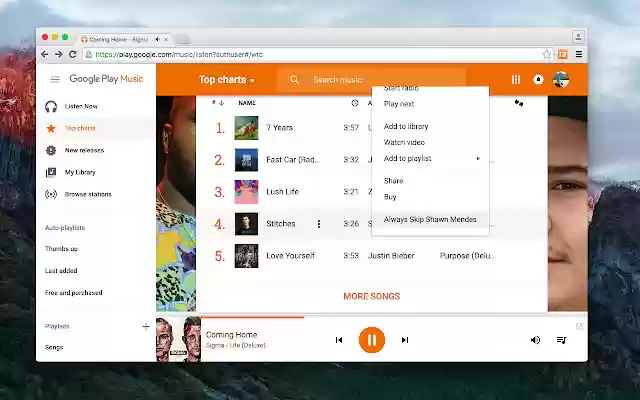Image resolution: width=640 pixels, height=400 pixels.
Task: Choose Buy from the context menu
Action: pyautogui.click(x=390, y=197)
